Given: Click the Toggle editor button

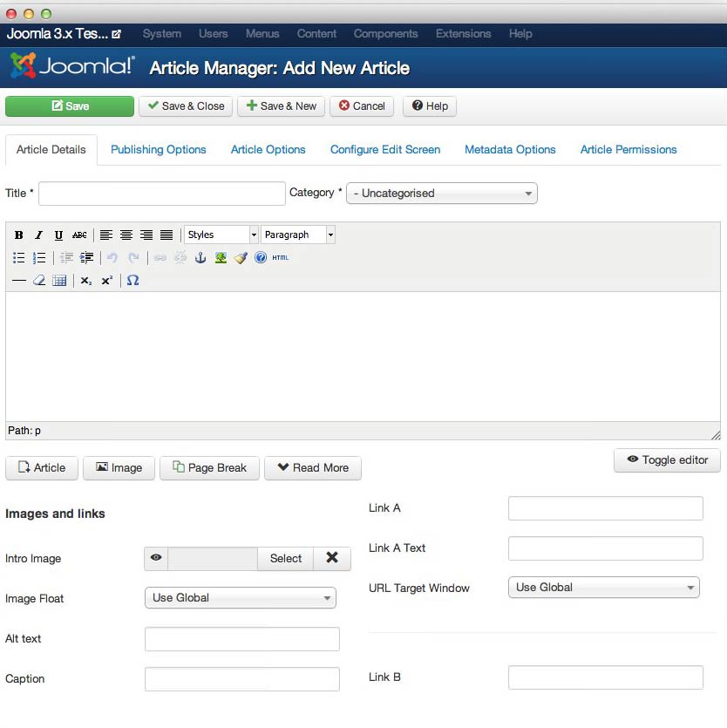Looking at the screenshot, I should 667,460.
